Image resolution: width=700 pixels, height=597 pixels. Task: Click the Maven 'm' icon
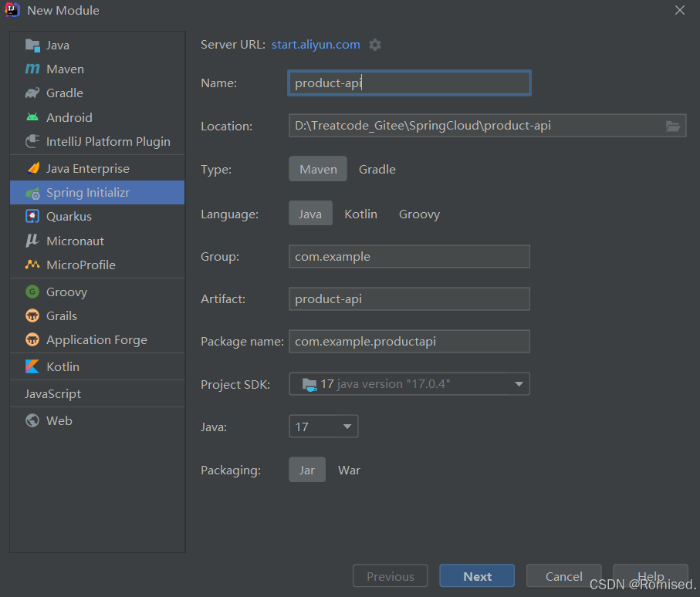32,69
